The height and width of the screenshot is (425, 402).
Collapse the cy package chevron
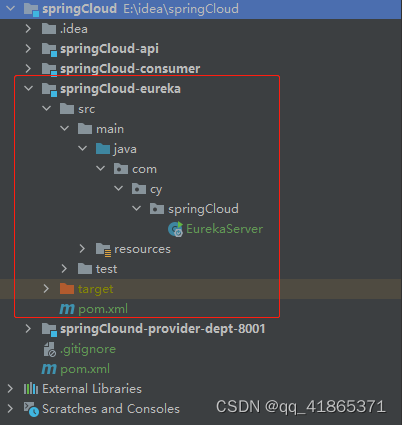[x=119, y=188]
